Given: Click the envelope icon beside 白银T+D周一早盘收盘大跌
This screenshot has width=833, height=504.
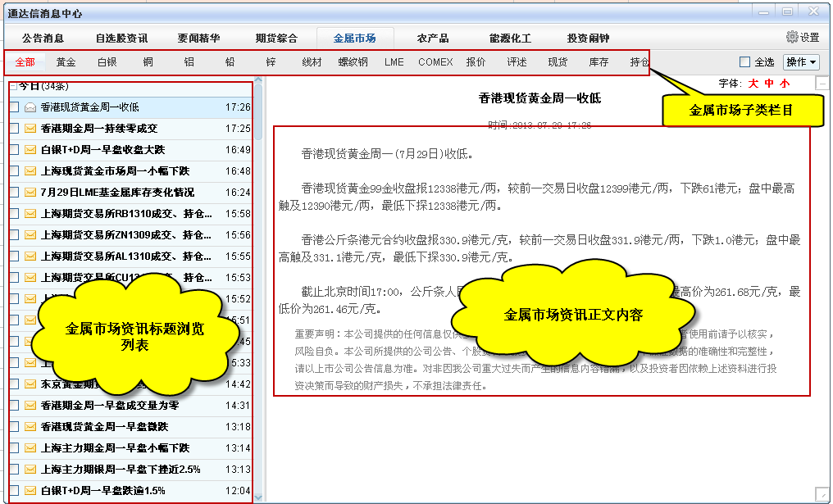Looking at the screenshot, I should coord(30,149).
